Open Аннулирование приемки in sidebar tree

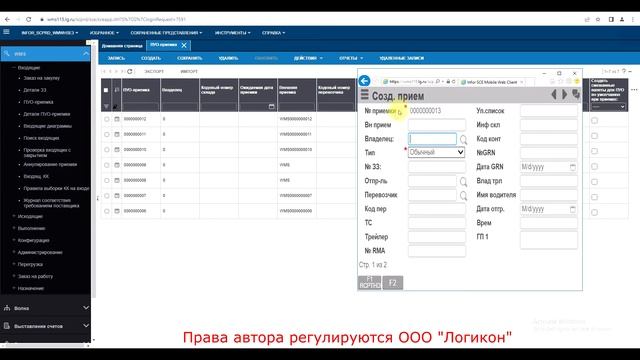(x=50, y=164)
